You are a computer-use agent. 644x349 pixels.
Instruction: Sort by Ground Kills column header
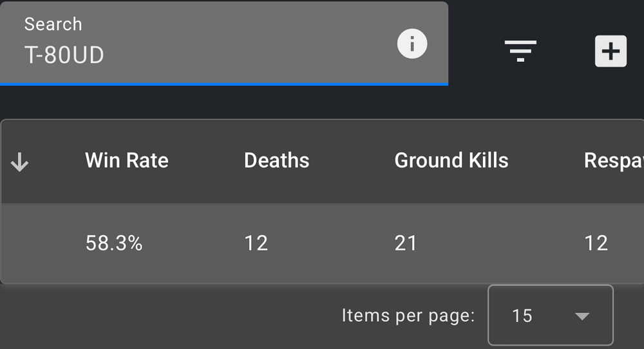tap(451, 160)
